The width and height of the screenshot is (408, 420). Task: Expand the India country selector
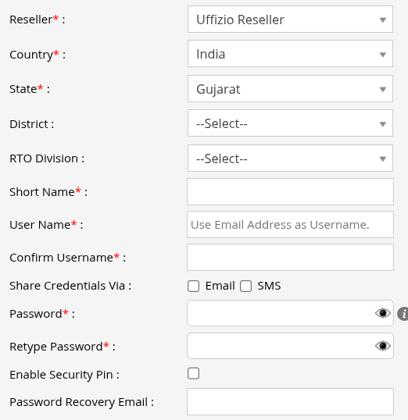[290, 54]
